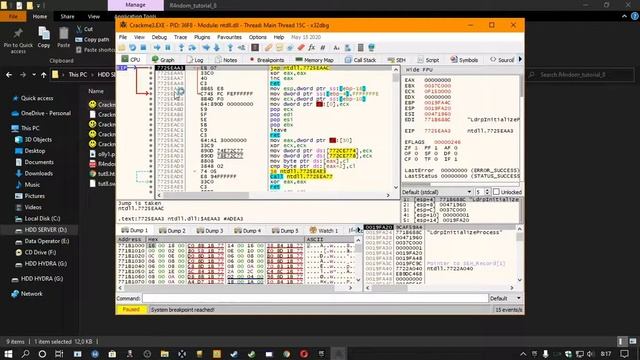This screenshot has width=640, height=360.
Task: Run to user code icon
Action: (241, 48)
